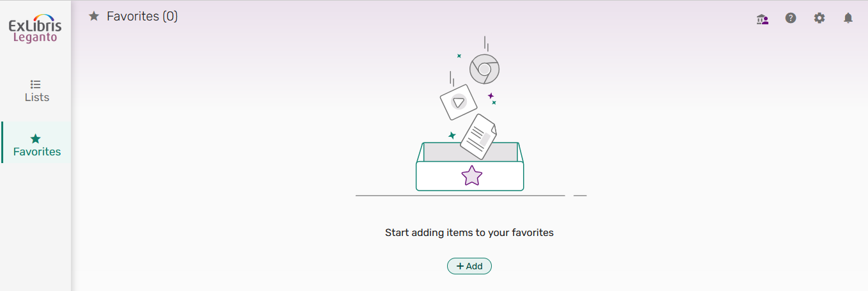The width and height of the screenshot is (868, 291).
Task: Click the "Start adding items to your favorites" text
Action: [469, 233]
